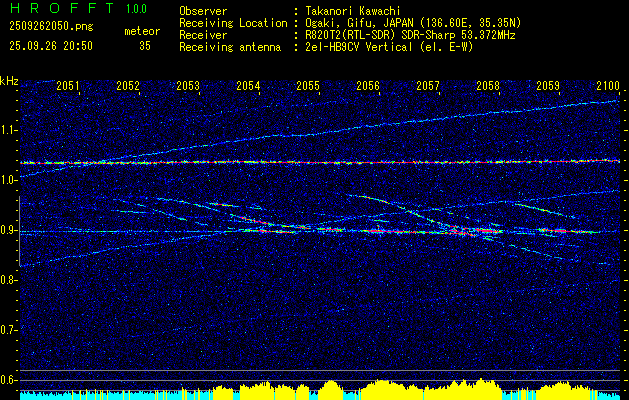Click the observer name Takanori Kawachi
Image resolution: width=629 pixels, height=400 pixels.
[353, 12]
